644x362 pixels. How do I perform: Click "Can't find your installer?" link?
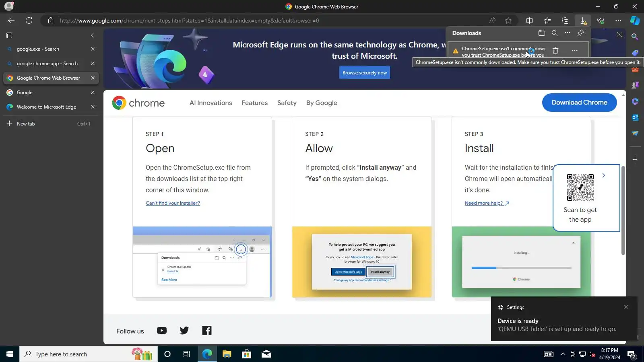click(173, 203)
